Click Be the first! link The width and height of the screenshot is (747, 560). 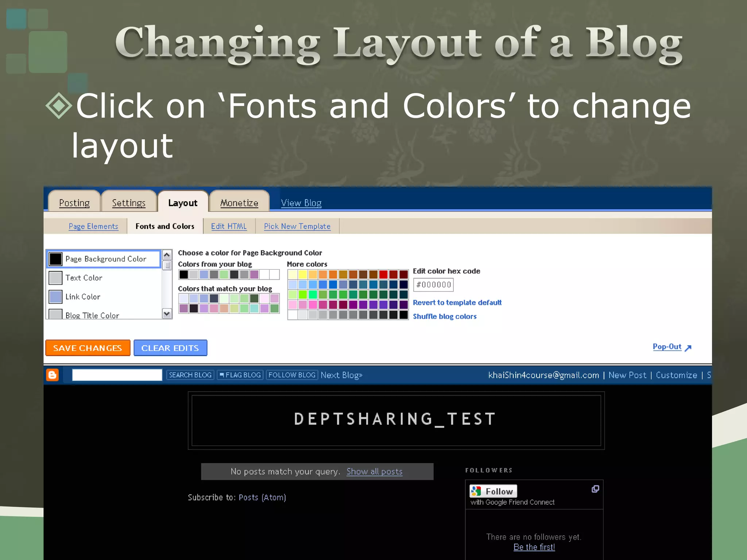[534, 547]
